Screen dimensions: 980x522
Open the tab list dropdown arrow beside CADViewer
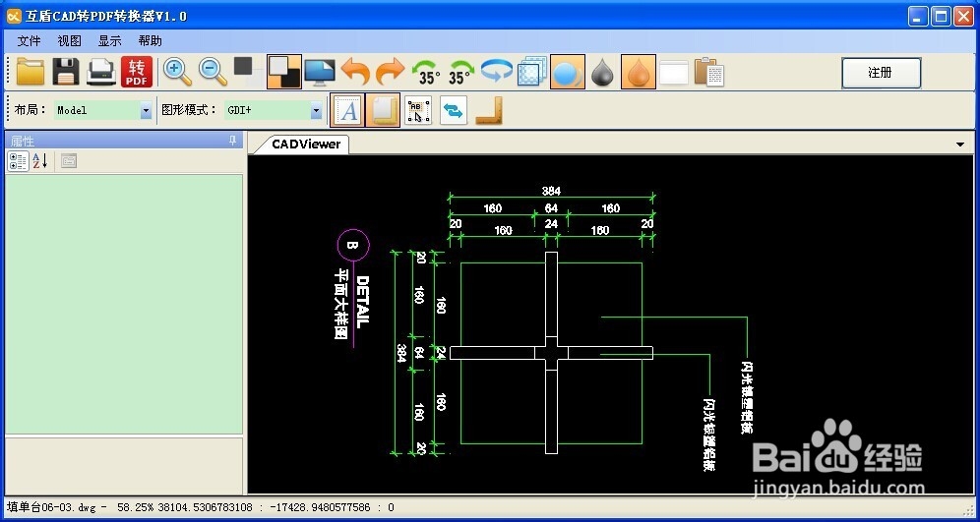[x=960, y=145]
